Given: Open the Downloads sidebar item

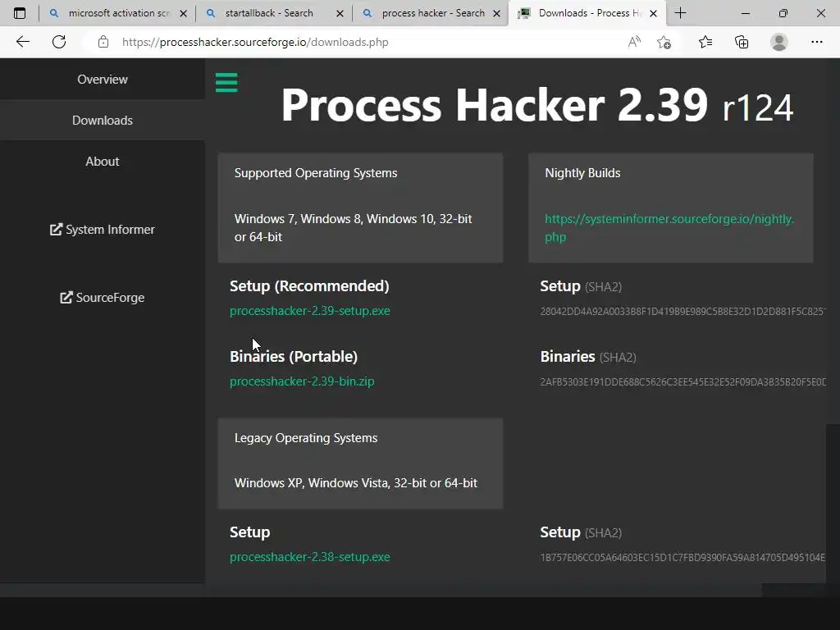Looking at the screenshot, I should (x=103, y=120).
